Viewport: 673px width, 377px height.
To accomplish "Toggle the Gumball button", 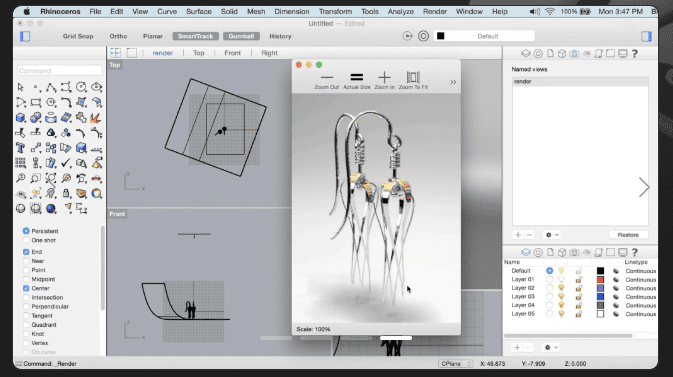I will 241,36.
